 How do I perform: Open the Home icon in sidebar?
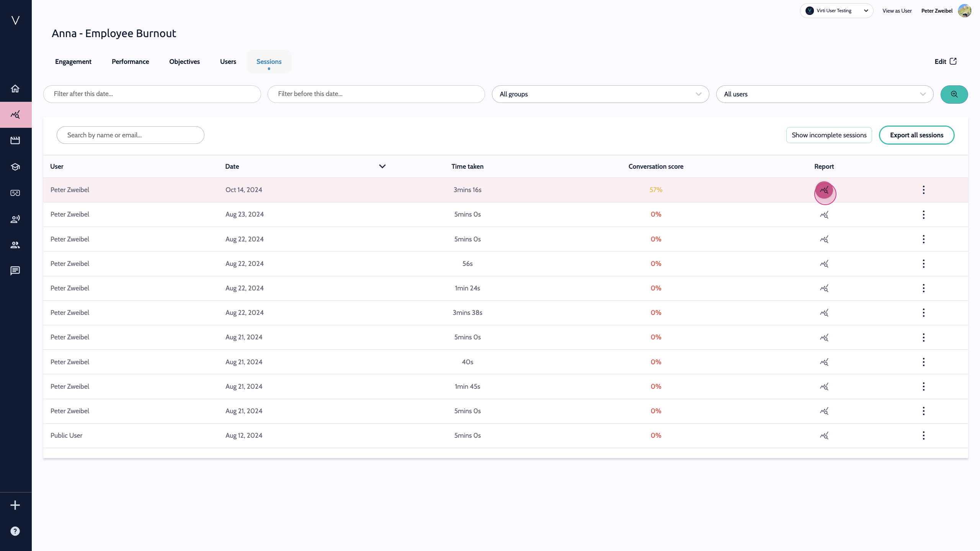click(x=15, y=89)
